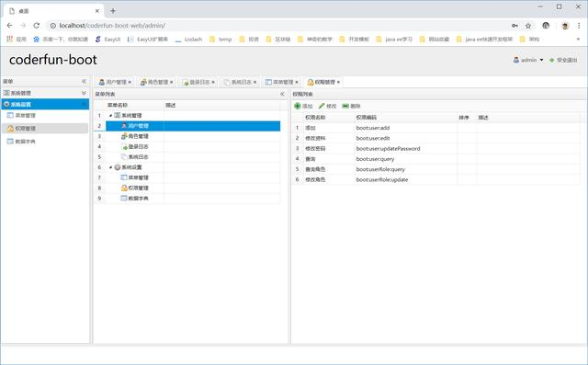Open the admin user dropdown
The width and height of the screenshot is (588, 365).
(x=528, y=60)
